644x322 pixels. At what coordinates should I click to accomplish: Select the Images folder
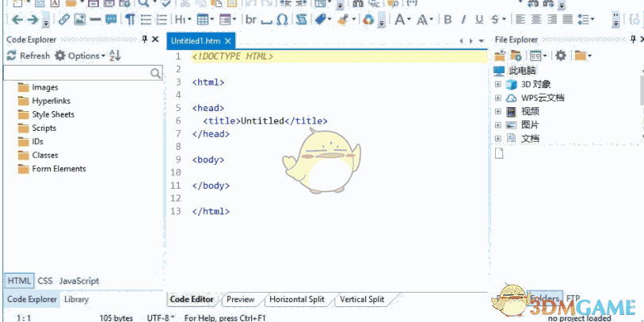pos(38,87)
